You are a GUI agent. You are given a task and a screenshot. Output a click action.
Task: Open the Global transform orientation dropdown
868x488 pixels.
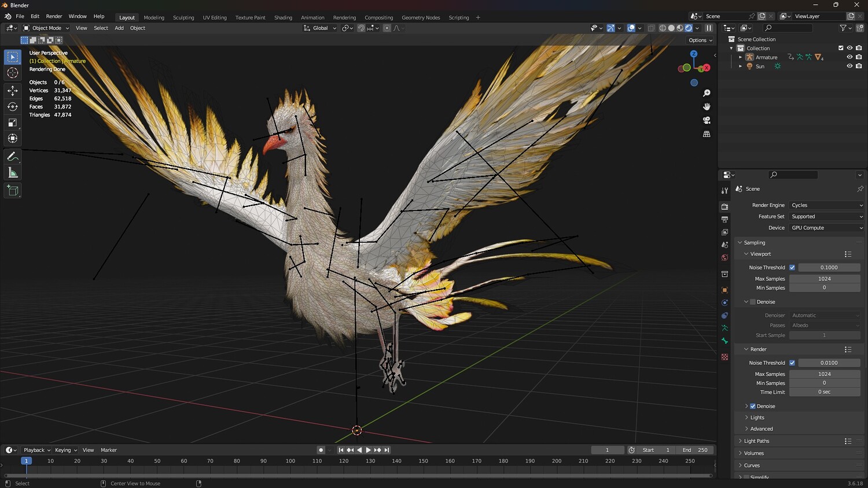320,28
